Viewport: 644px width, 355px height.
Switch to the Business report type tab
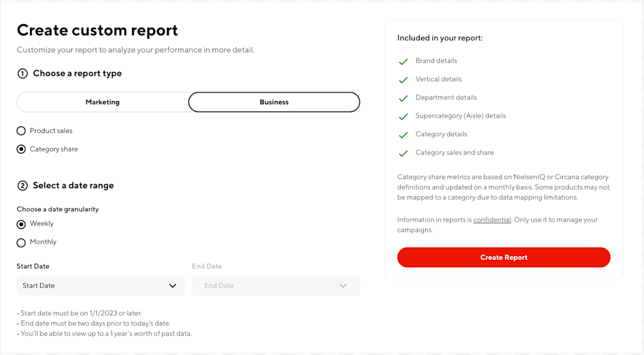tap(274, 102)
